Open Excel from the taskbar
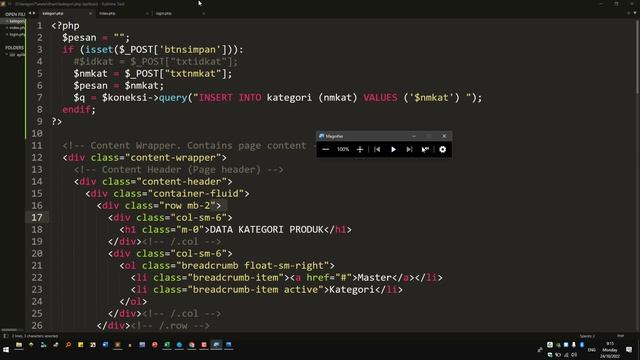The height and width of the screenshot is (360, 640). [167, 345]
